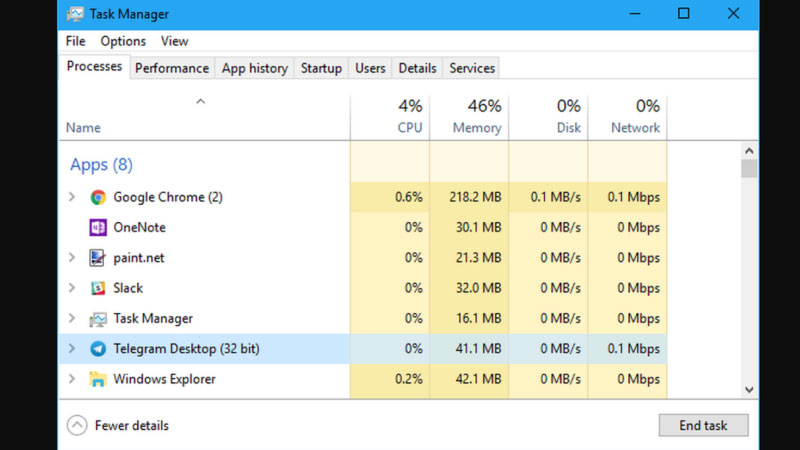Sort by the Name column header
Screen dimensions: 800x450
coord(83,128)
